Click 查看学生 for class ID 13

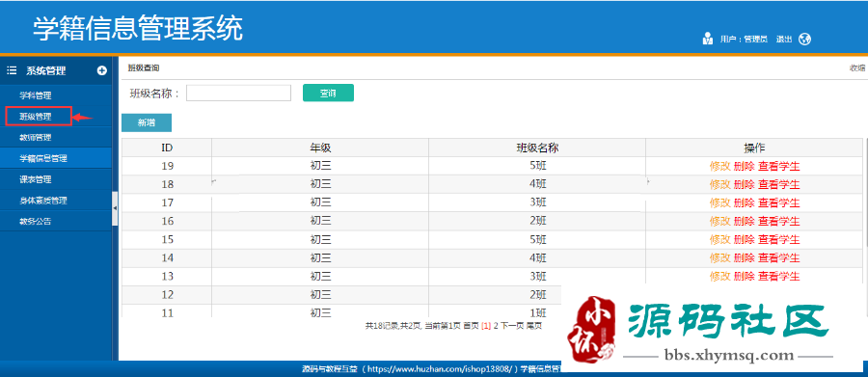pos(779,277)
